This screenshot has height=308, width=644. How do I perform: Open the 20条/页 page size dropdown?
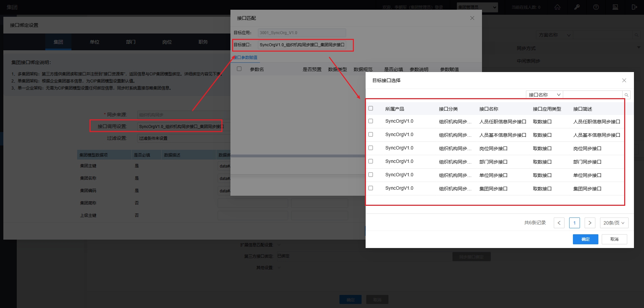coord(614,223)
